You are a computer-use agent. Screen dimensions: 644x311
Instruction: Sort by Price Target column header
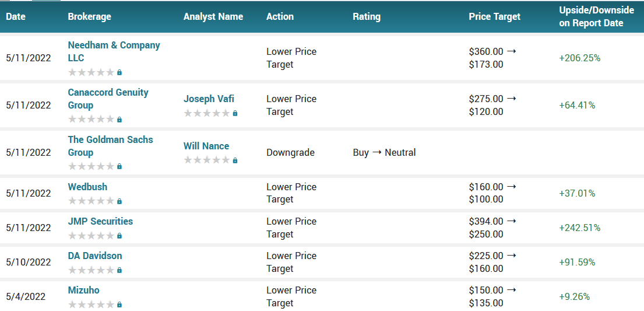494,16
